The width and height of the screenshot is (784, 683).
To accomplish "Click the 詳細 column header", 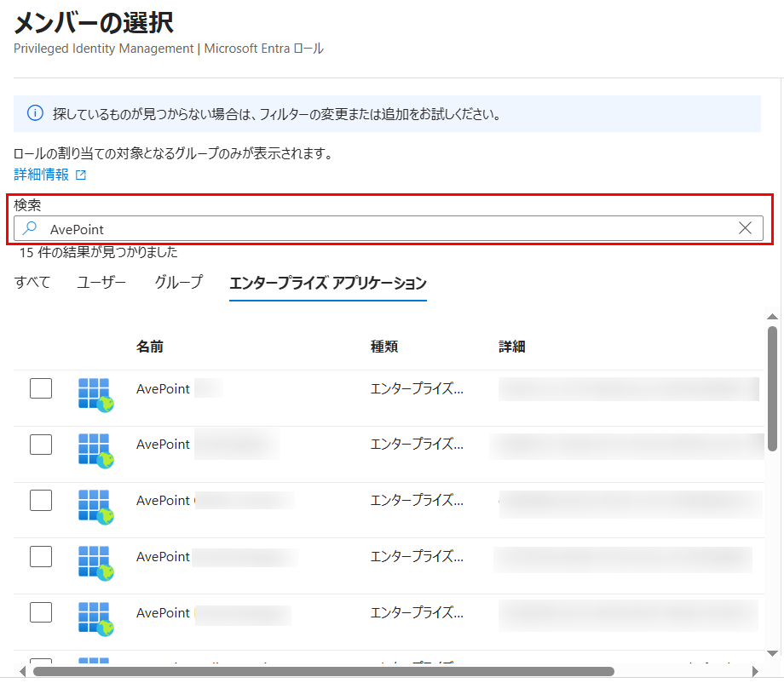I will [511, 347].
